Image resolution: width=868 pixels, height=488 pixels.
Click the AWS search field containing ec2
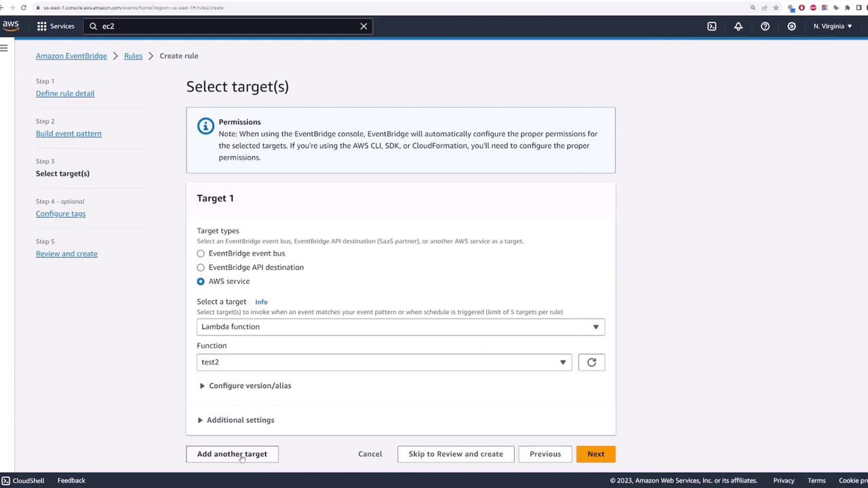point(229,26)
